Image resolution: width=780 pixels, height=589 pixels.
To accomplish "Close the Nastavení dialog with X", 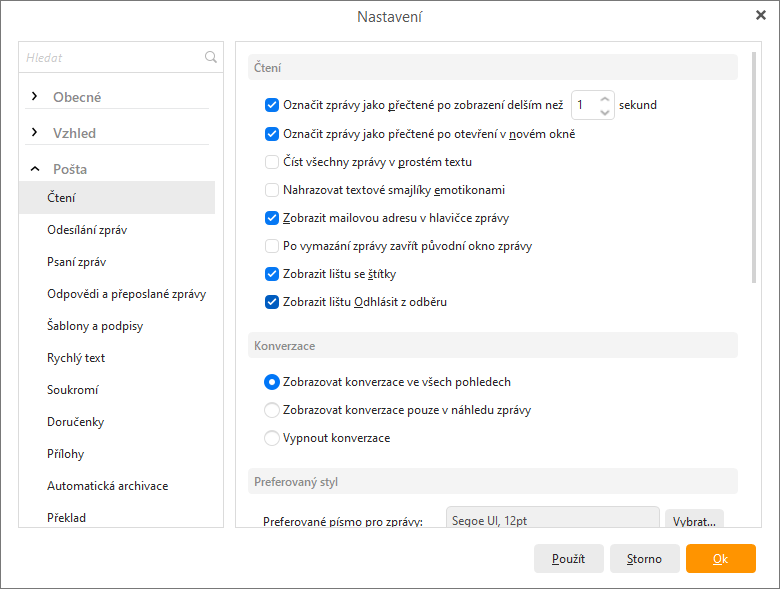I will [761, 15].
